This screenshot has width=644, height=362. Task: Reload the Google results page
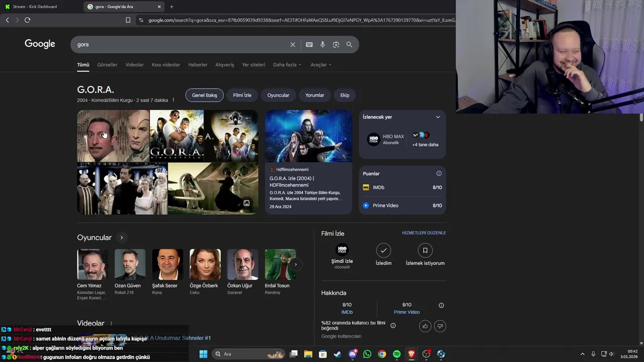coord(27,20)
